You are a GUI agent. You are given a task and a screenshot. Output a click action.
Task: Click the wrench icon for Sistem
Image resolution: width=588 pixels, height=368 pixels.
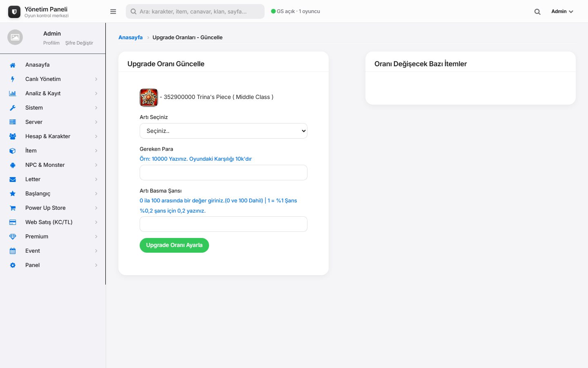pyautogui.click(x=13, y=108)
